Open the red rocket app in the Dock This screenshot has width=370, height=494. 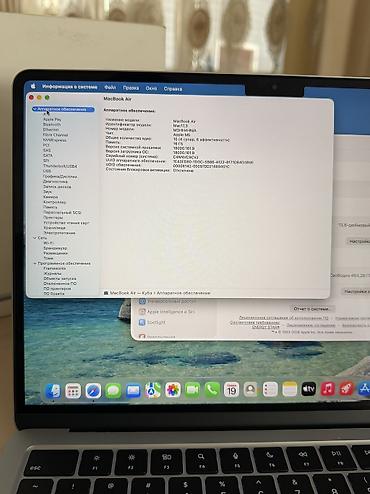pos(346,389)
